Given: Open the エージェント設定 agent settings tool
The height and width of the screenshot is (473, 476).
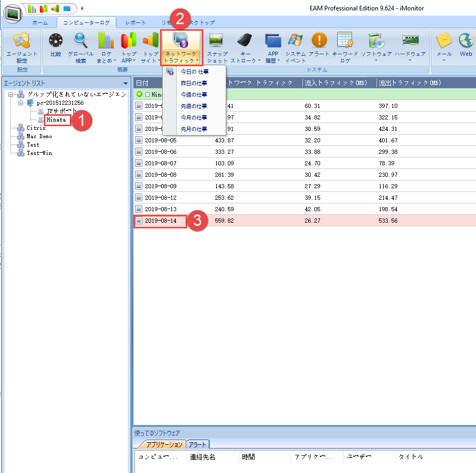Looking at the screenshot, I should (22, 47).
